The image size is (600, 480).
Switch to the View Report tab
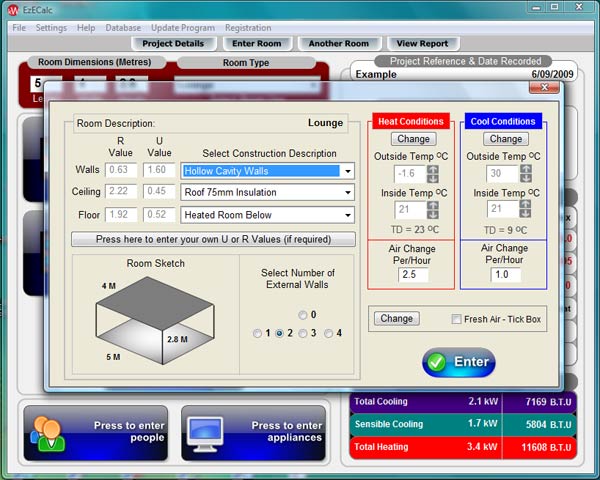pos(421,44)
